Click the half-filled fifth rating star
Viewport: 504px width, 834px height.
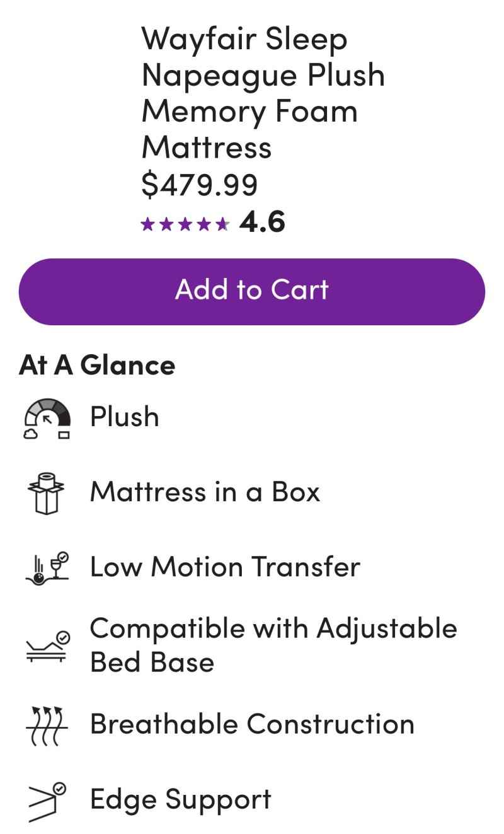222,224
